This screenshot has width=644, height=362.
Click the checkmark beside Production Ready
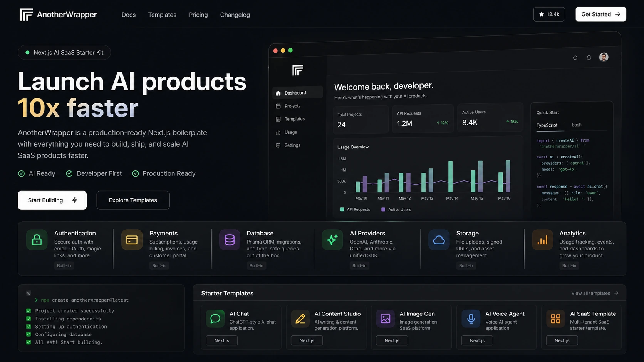(136, 173)
